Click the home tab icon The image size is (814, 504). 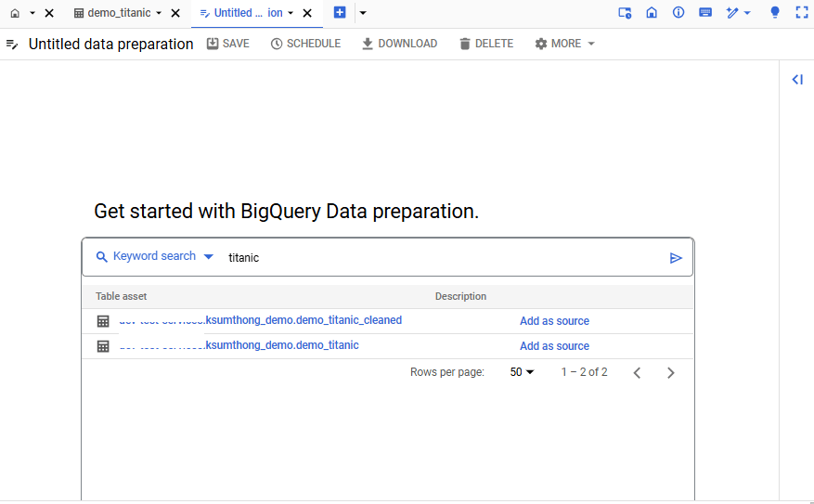(15, 13)
